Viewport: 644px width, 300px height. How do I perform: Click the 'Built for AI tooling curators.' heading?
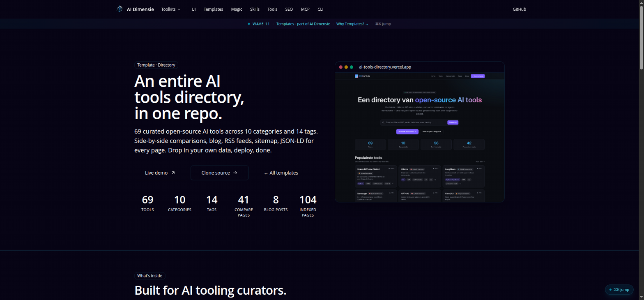coord(210,291)
